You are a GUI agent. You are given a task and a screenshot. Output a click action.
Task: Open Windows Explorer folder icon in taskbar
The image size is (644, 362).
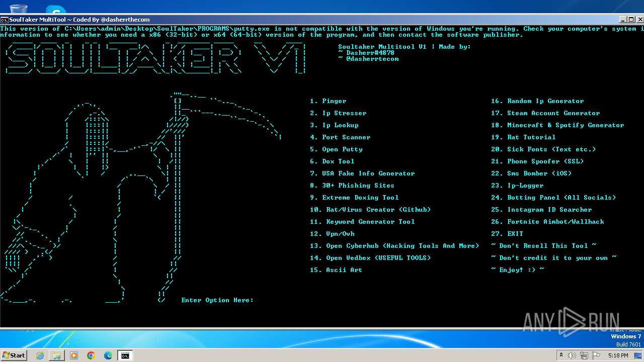pyautogui.click(x=57, y=355)
